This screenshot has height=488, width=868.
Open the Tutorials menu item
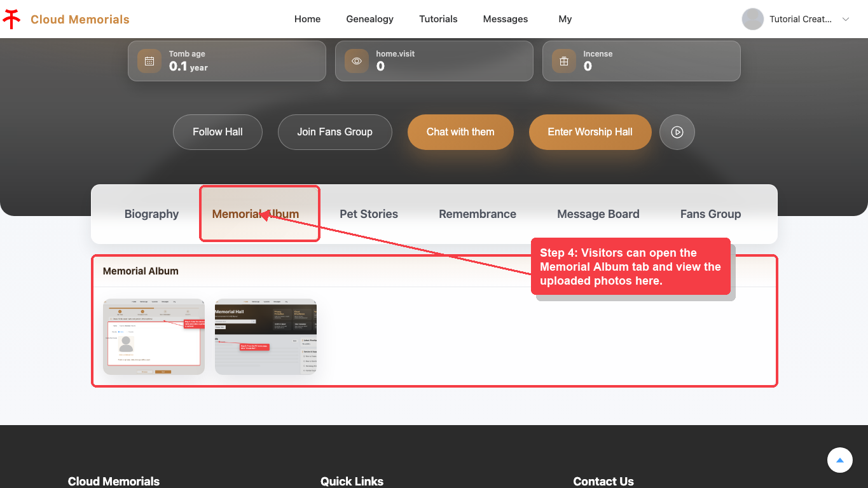[x=438, y=19]
